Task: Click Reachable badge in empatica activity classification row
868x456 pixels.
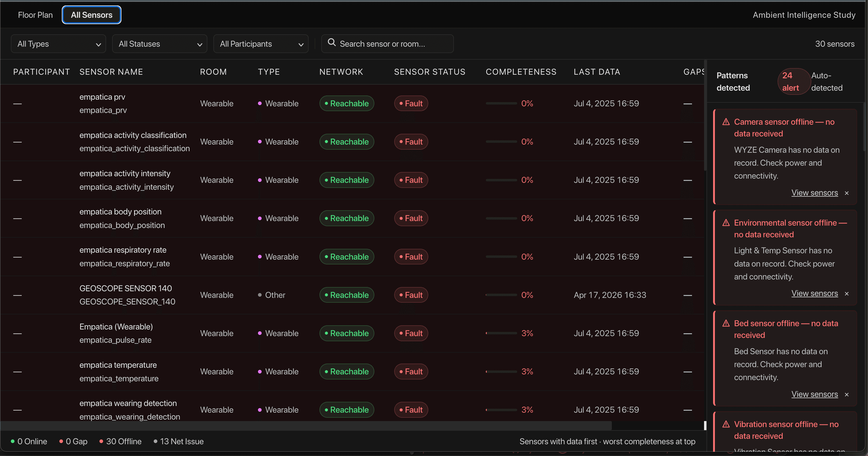Action: (347, 142)
